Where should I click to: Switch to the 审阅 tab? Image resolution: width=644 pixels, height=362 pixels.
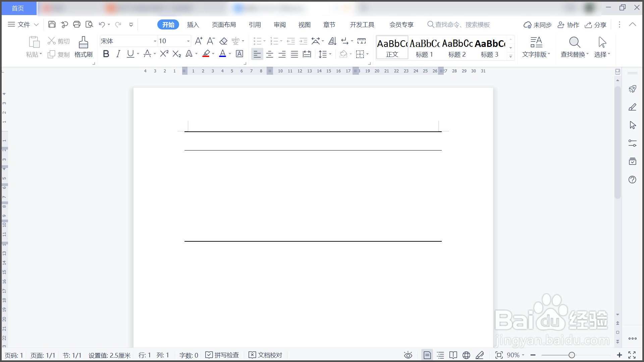coord(280,25)
